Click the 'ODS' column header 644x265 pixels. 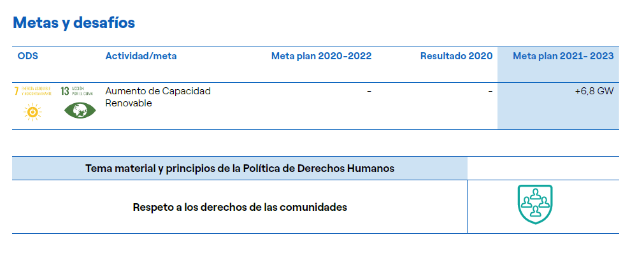(28, 56)
